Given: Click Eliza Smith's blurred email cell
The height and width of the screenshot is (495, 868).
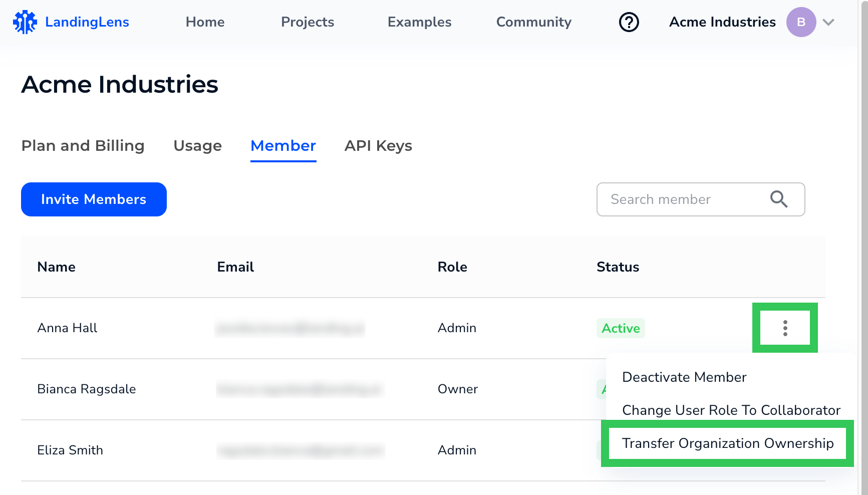Looking at the screenshot, I should 301,450.
